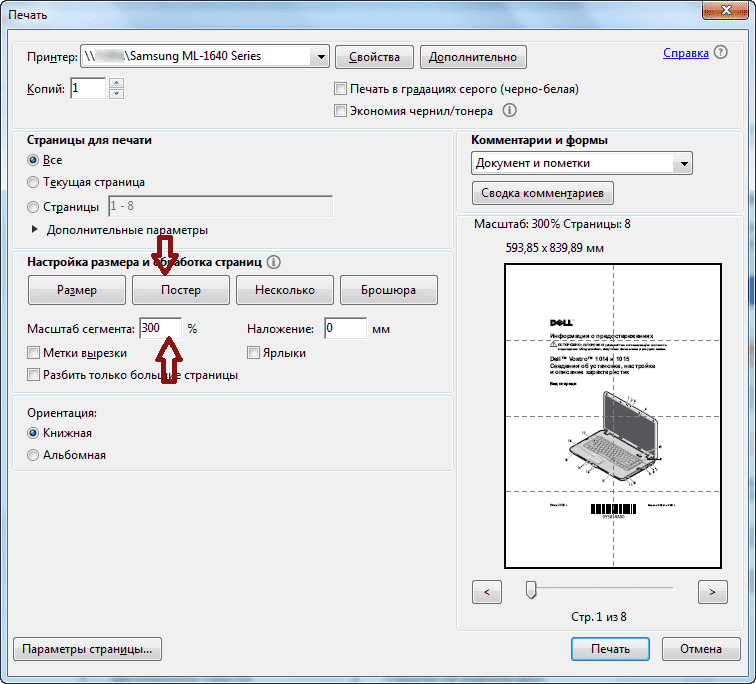Select Альбомная orientation radio button
This screenshot has width=756, height=684.
(x=34, y=455)
